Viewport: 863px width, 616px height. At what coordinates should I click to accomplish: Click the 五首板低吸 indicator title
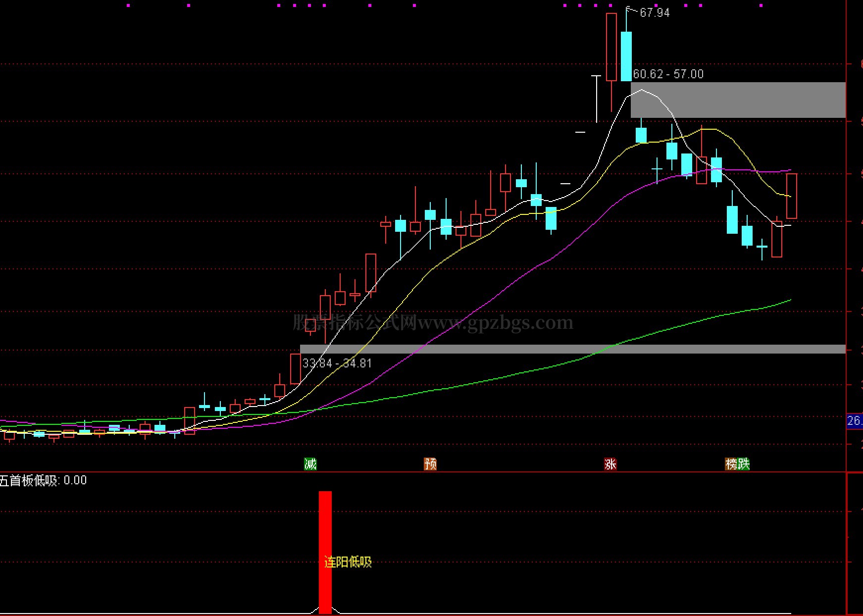[30, 480]
